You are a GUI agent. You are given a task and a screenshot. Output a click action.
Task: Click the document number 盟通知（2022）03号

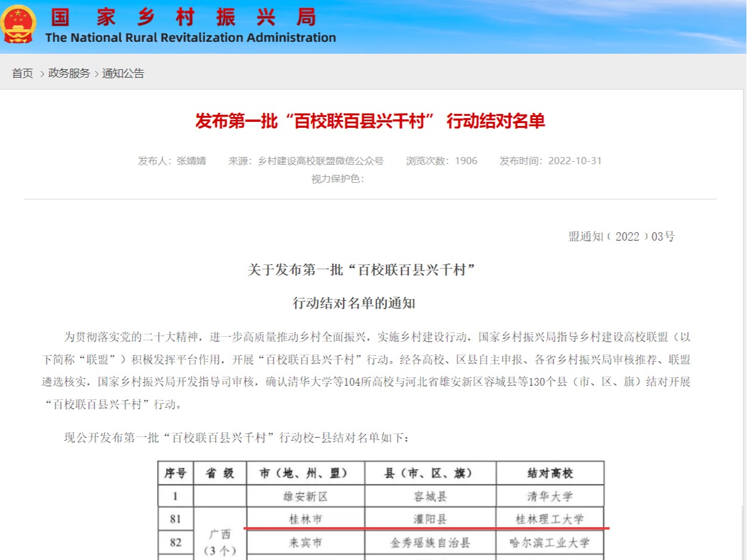coord(621,236)
